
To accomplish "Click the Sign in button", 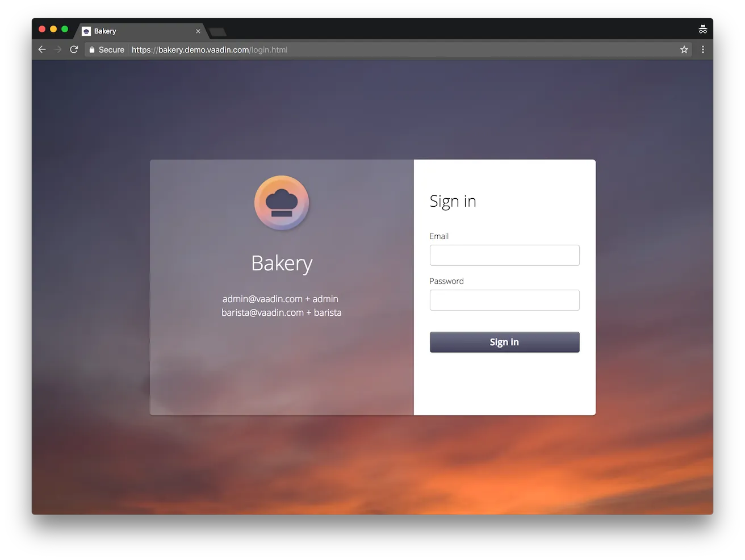I will point(505,342).
